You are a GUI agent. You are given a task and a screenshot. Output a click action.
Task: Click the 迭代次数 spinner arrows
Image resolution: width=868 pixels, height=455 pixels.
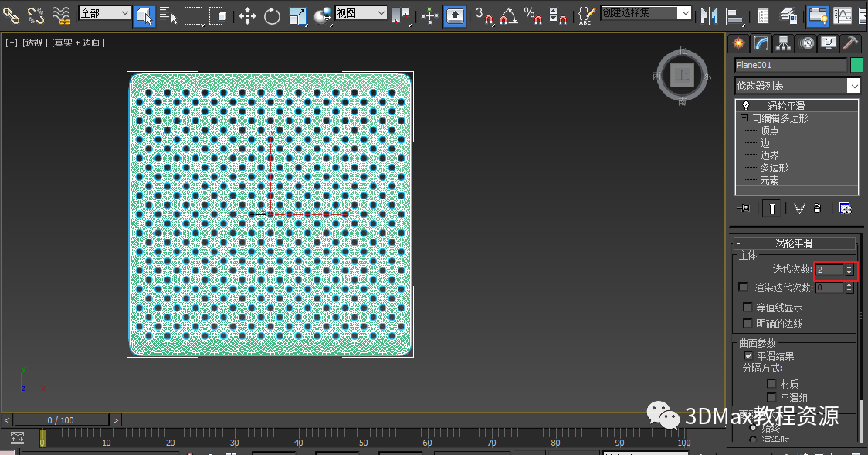click(849, 270)
